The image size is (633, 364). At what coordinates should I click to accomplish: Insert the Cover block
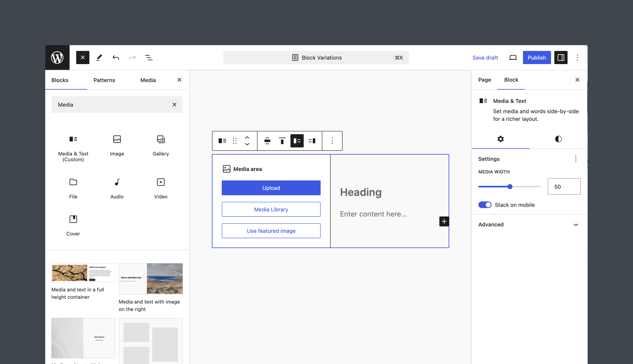click(73, 226)
